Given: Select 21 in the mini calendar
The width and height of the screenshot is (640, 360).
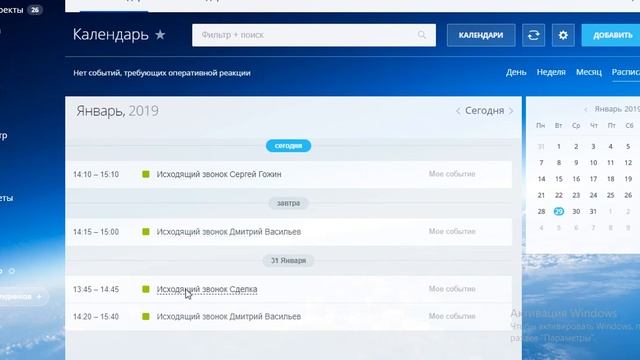Looking at the screenshot, I should pyautogui.click(x=541, y=195).
